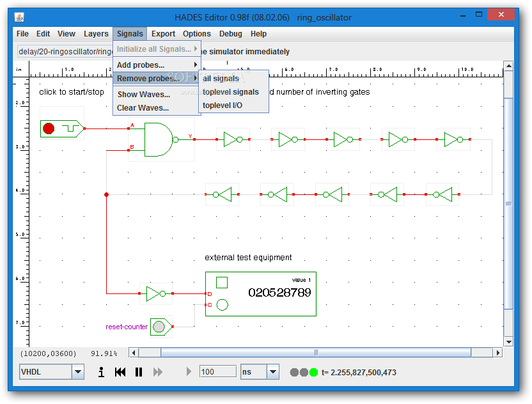The image size is (532, 404).
Task: Open the Debug menu
Action: click(x=231, y=34)
